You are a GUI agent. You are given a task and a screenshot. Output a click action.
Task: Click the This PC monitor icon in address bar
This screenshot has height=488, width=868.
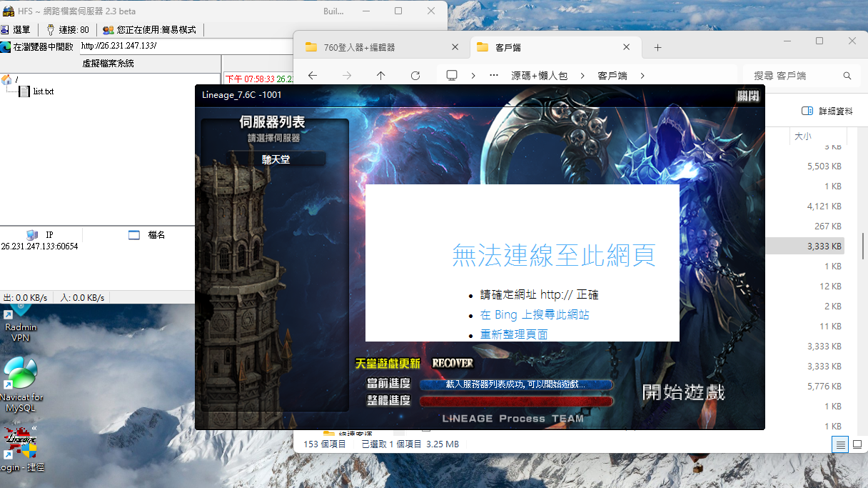452,75
